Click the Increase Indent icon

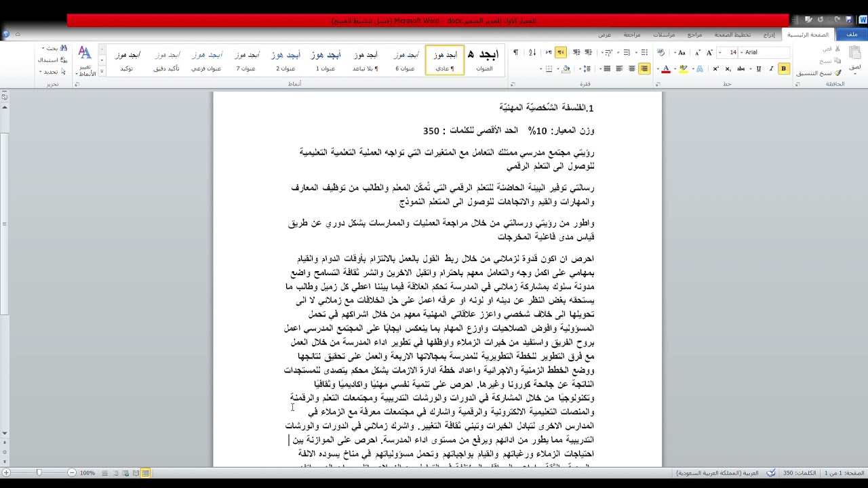point(576,52)
